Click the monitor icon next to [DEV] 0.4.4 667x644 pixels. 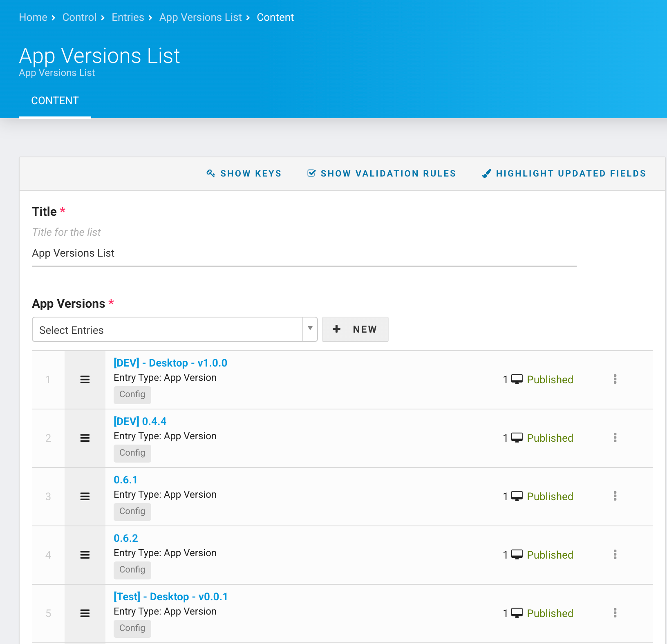pyautogui.click(x=517, y=438)
